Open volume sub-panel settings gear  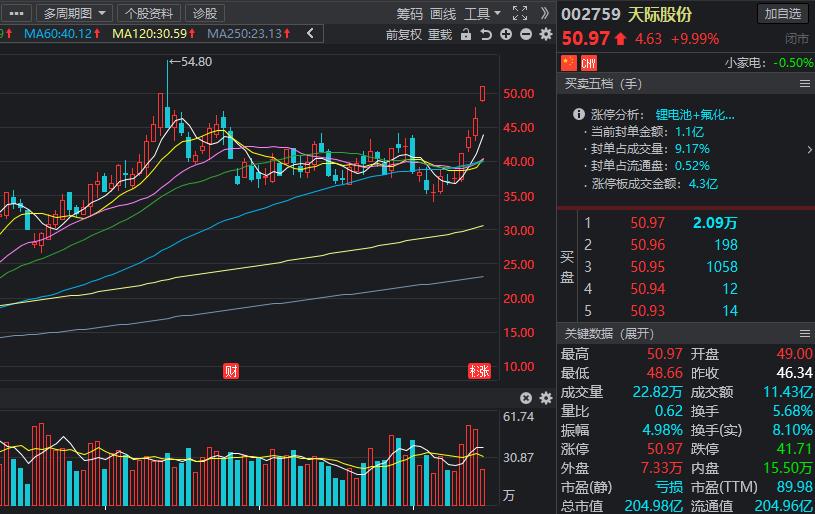pos(546,398)
